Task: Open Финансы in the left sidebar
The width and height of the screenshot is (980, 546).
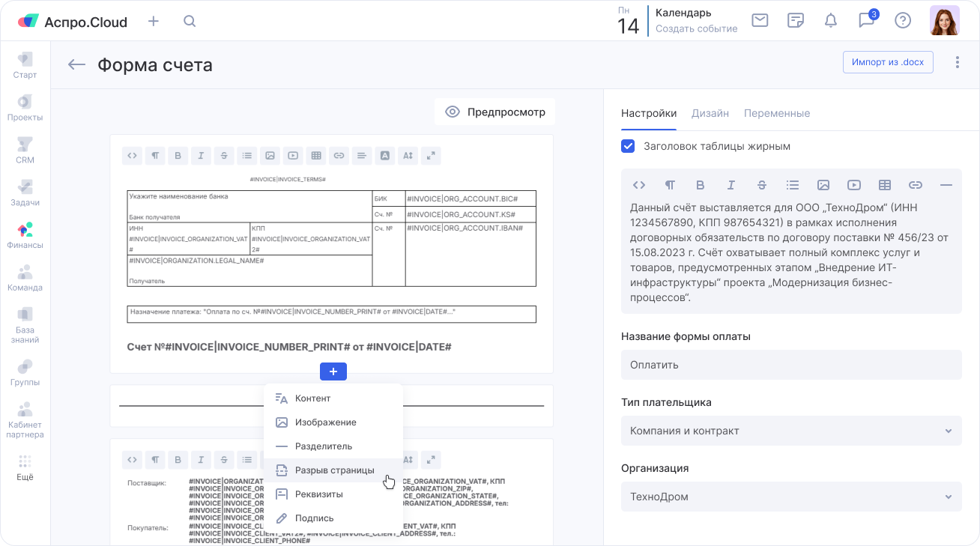Action: click(x=25, y=234)
